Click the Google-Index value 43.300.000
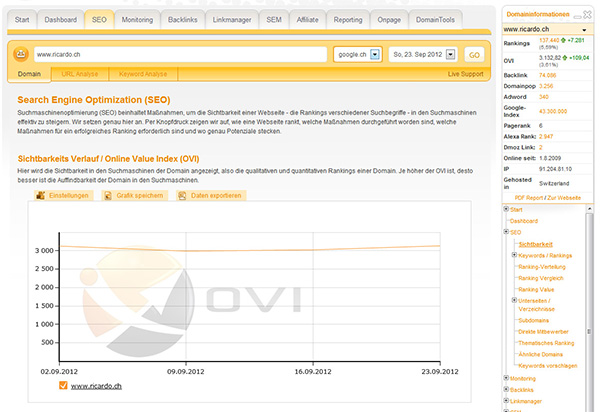 click(553, 111)
